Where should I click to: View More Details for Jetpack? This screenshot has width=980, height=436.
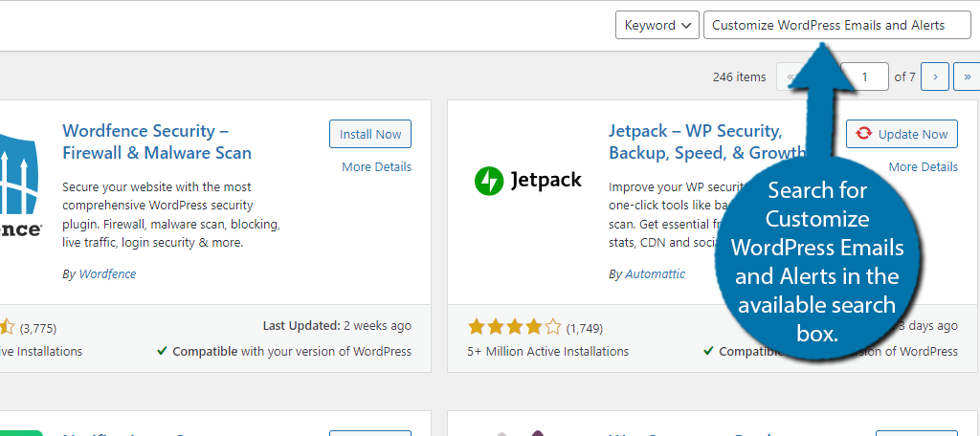click(923, 167)
